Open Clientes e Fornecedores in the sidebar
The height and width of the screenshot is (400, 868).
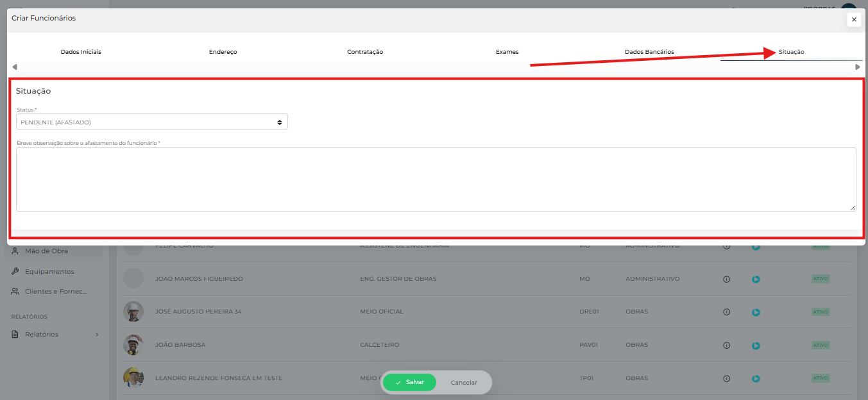55,291
